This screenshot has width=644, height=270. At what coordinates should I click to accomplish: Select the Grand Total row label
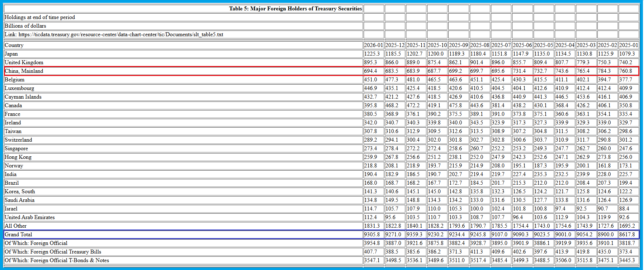pos(18,235)
